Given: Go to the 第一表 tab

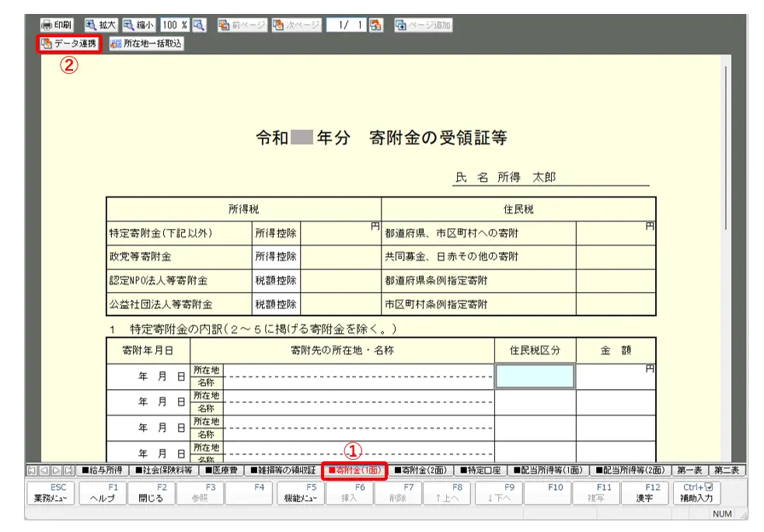Looking at the screenshot, I should [689, 470].
